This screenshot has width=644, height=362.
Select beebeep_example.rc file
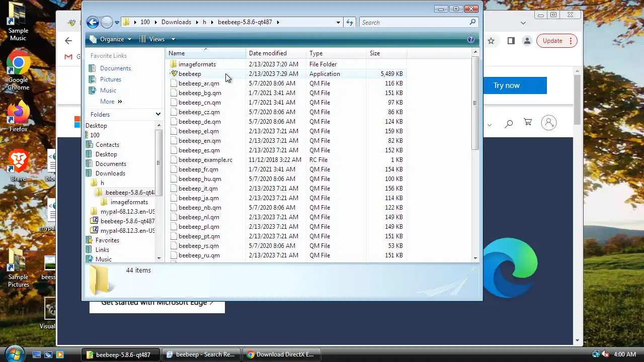(x=205, y=160)
